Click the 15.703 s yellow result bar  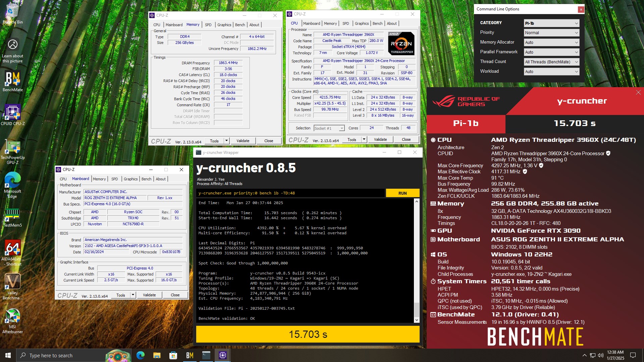[308, 334]
